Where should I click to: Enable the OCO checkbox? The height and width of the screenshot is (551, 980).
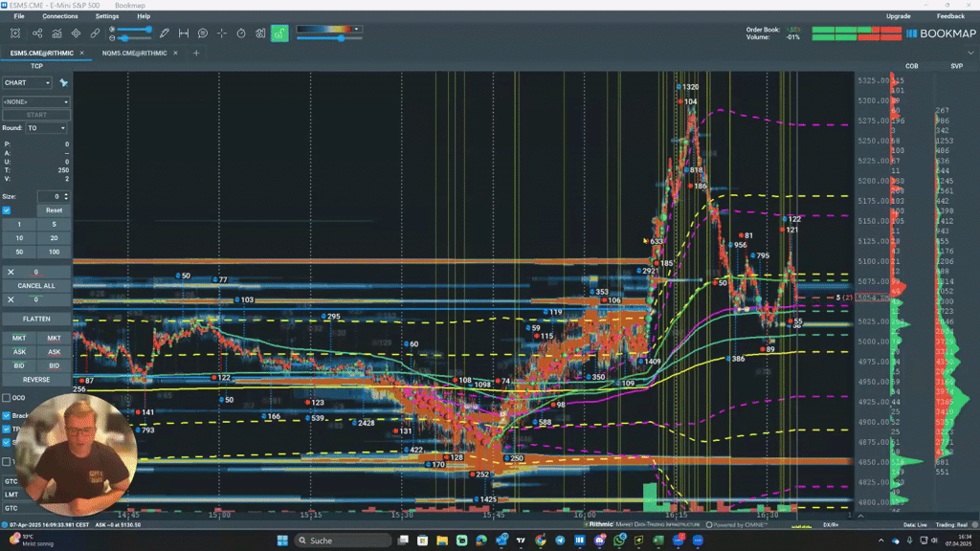point(7,397)
